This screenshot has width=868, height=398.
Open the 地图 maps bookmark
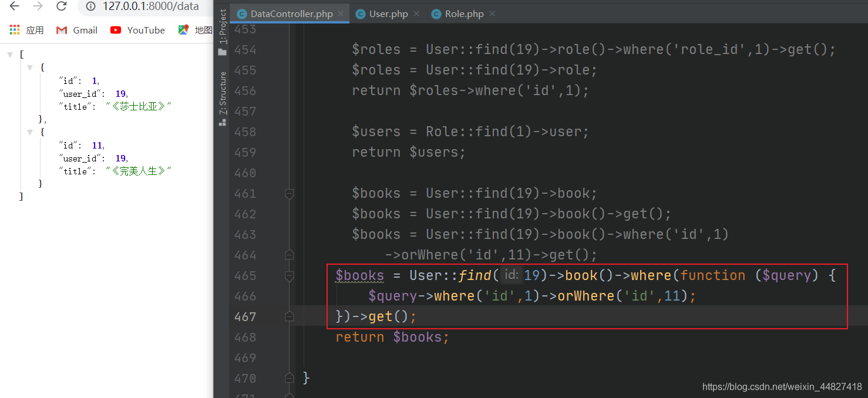[x=196, y=30]
